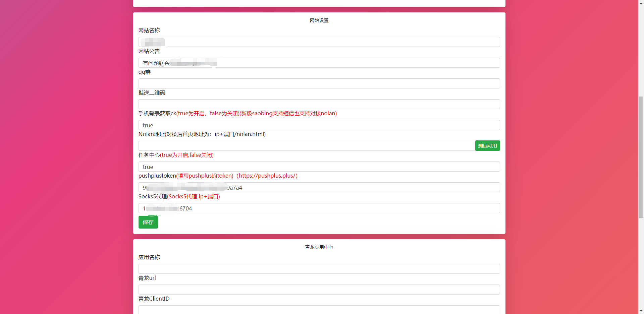Click the Nolan地址 label text

pos(202,134)
